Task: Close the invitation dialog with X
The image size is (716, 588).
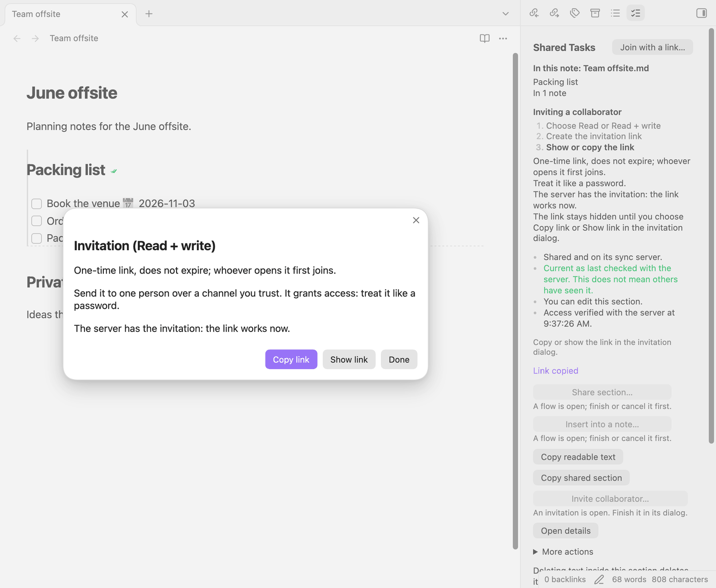Action: [x=416, y=220]
